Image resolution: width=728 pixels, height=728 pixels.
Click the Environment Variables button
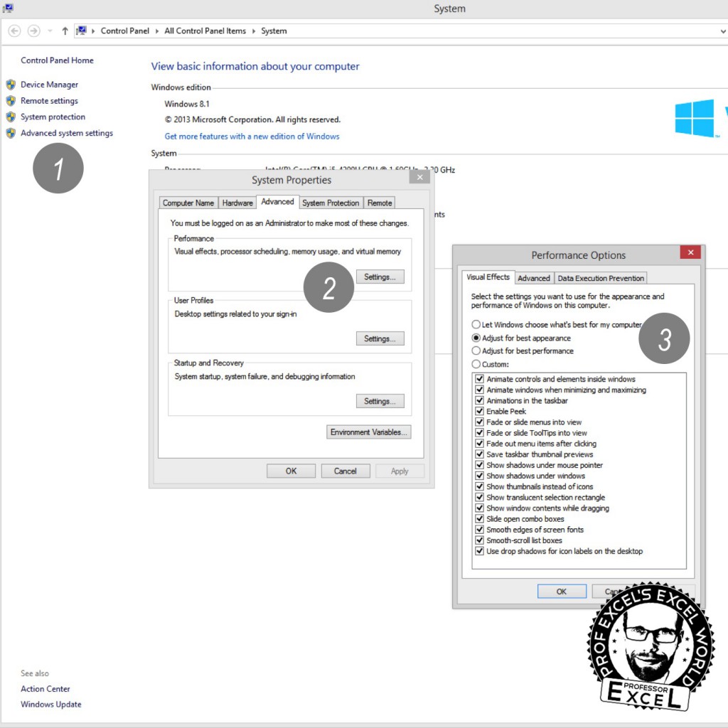coord(369,432)
